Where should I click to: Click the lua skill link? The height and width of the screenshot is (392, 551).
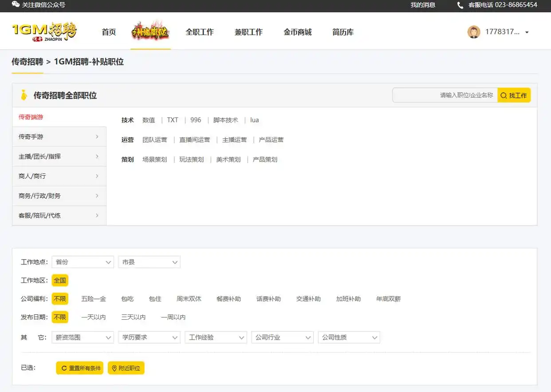pyautogui.click(x=254, y=120)
